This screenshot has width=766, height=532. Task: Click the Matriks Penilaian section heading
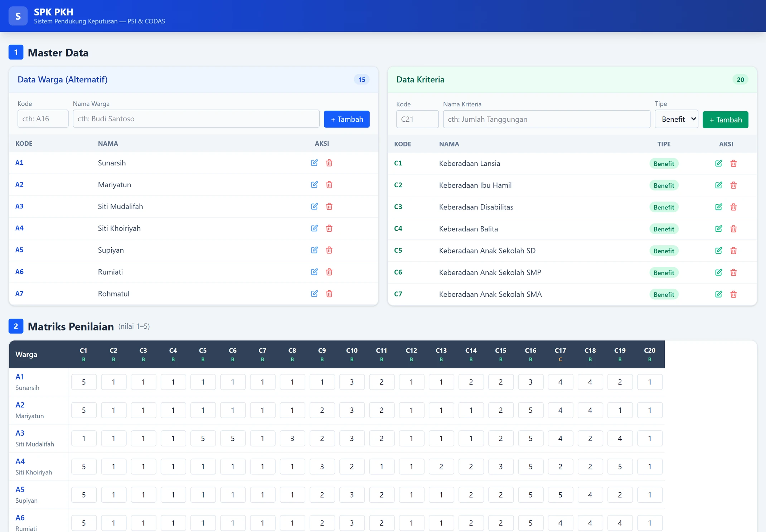[x=71, y=327]
